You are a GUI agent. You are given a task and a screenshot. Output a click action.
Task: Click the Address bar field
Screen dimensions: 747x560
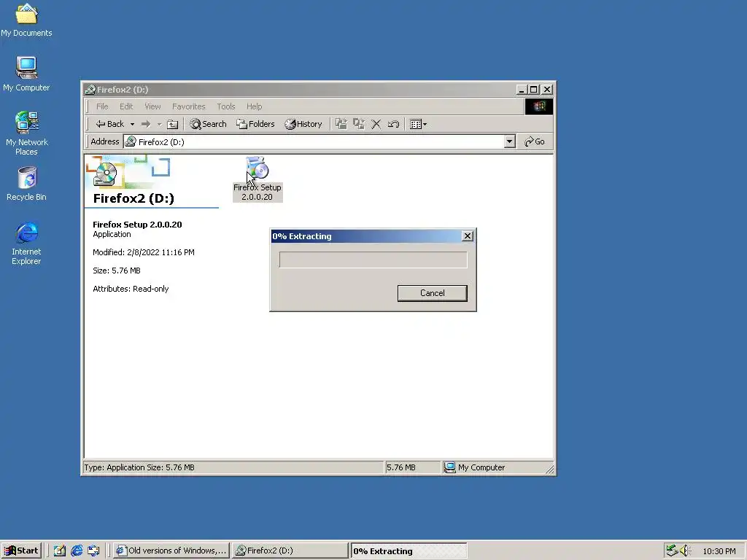tap(314, 142)
